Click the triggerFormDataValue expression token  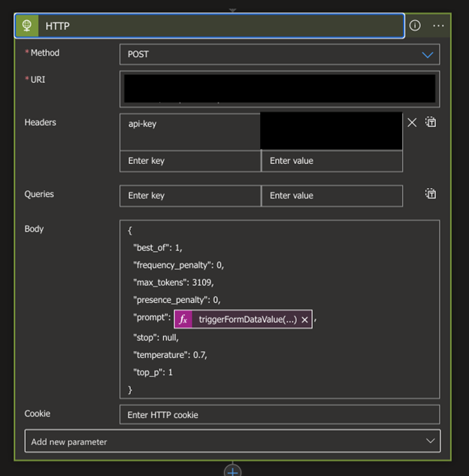point(247,320)
